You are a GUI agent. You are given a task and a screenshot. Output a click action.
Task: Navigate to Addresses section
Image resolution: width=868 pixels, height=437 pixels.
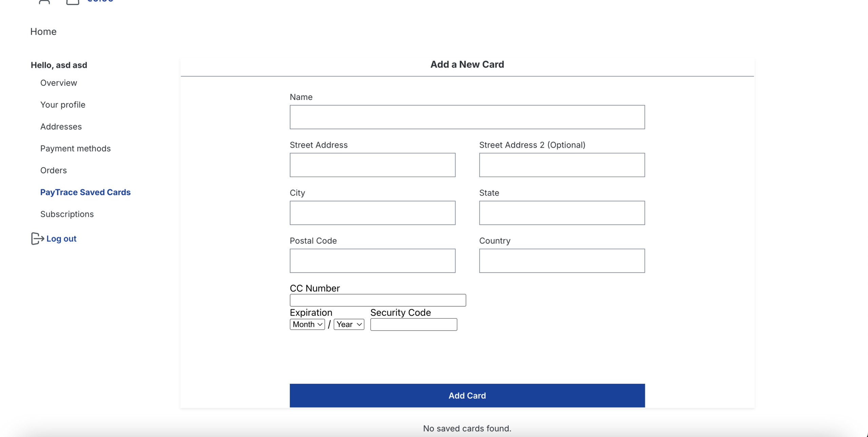pos(61,127)
